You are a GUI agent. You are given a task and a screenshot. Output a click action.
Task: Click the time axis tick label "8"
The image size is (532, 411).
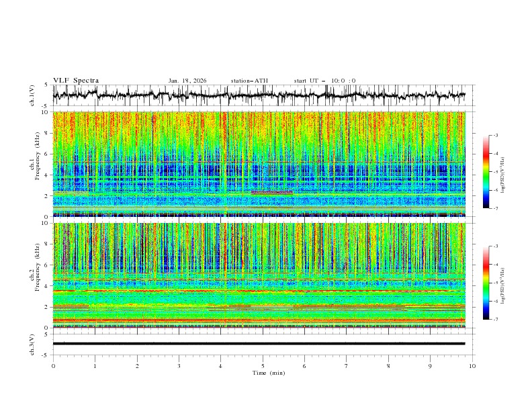(388, 366)
